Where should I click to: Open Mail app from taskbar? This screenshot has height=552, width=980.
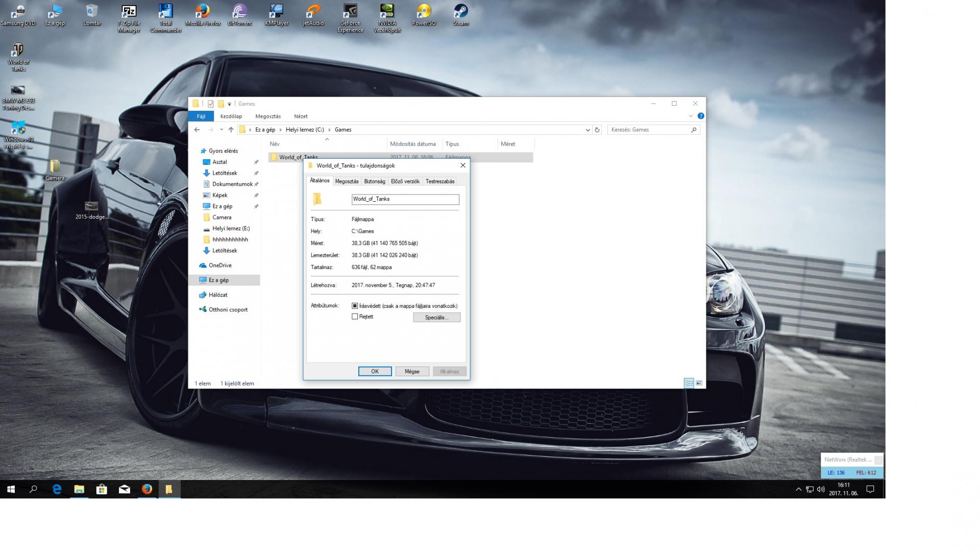click(124, 489)
